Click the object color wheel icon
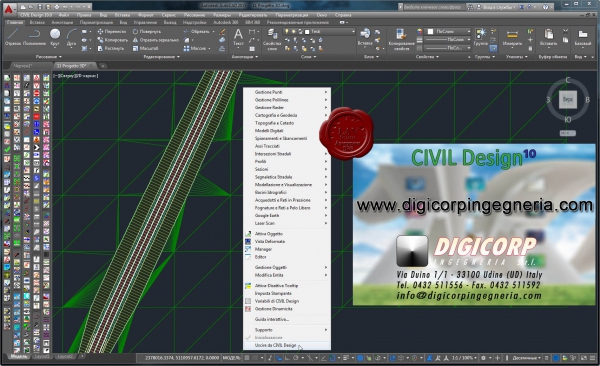 tap(420, 31)
